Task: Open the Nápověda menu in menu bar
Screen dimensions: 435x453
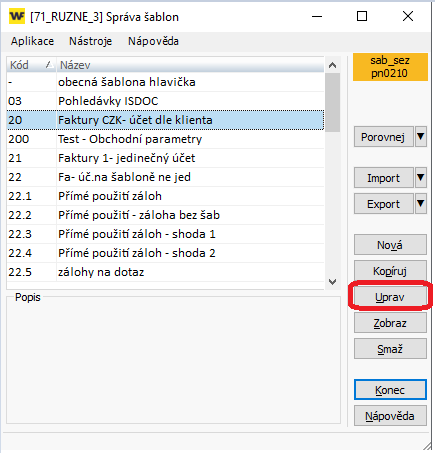Action: click(x=153, y=41)
